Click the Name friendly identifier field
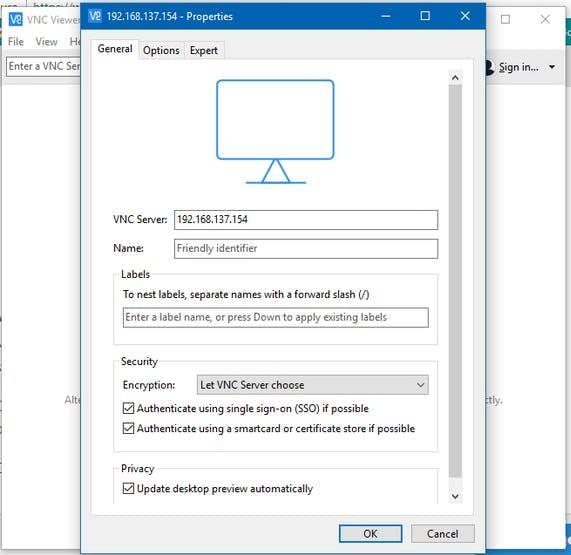This screenshot has height=555, width=571. point(306,249)
